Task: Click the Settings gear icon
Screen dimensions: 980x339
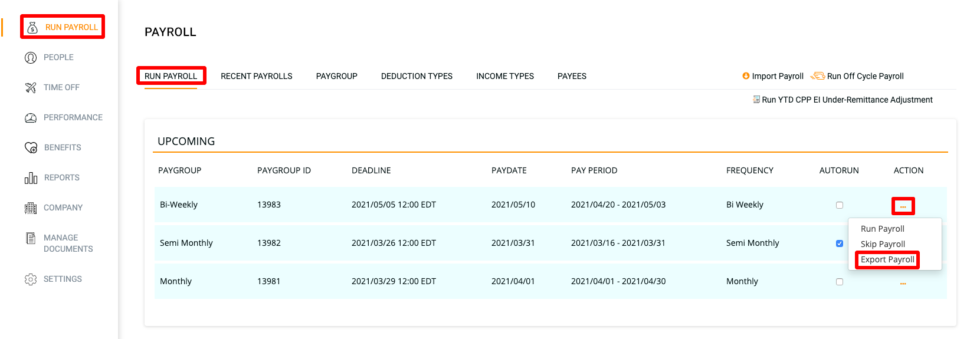Action: (x=31, y=279)
